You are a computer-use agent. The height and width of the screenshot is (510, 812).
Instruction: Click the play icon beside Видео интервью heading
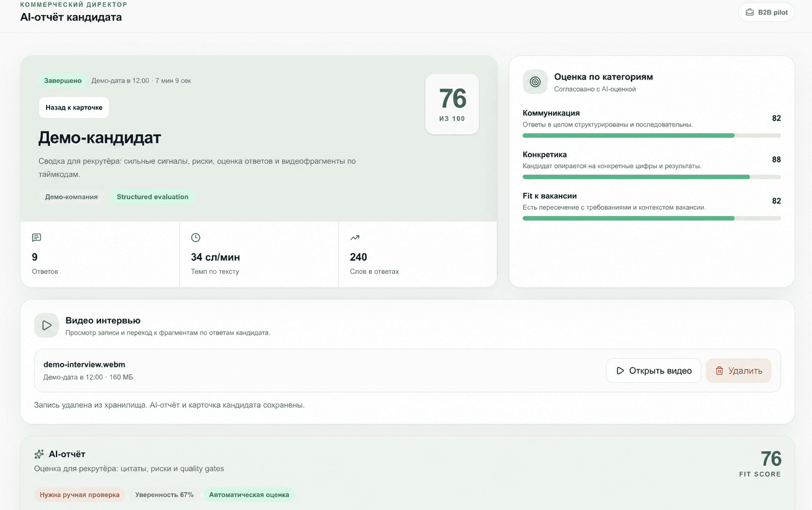coord(47,325)
